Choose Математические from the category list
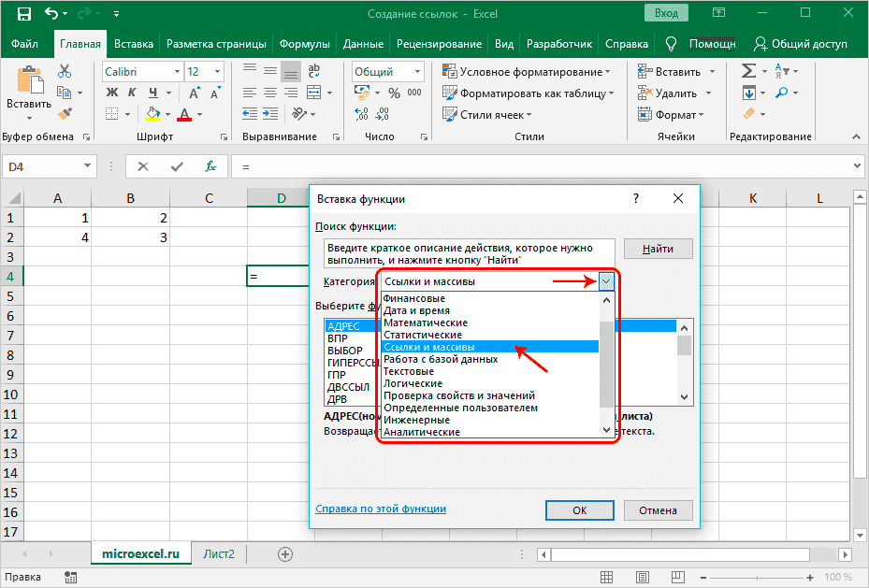Screen dimensions: 869x588 pyautogui.click(x=426, y=323)
